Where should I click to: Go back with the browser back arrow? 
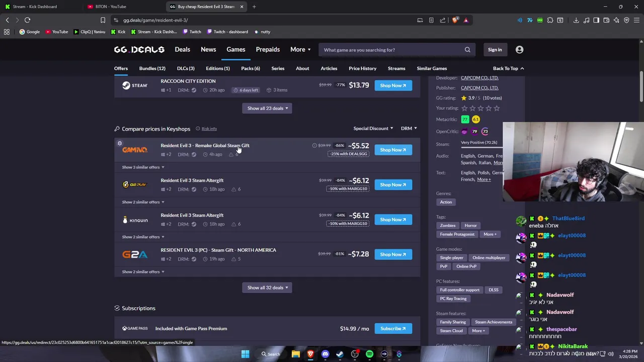[7, 20]
